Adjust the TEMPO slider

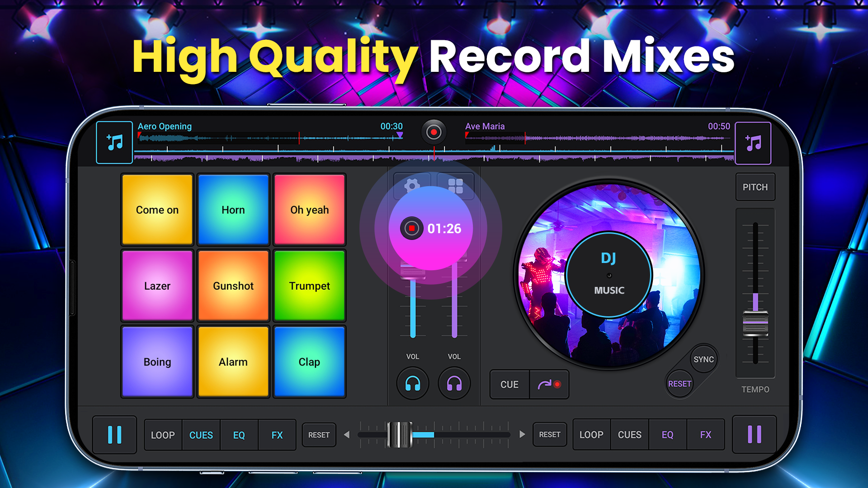[x=755, y=321]
